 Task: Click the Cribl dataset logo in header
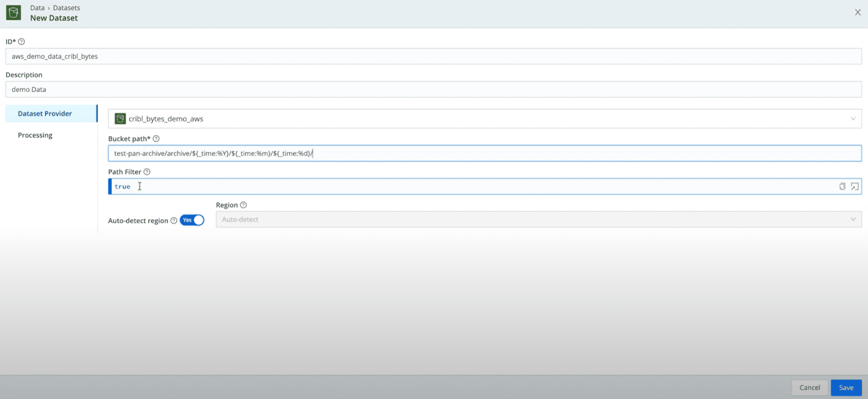tap(14, 13)
